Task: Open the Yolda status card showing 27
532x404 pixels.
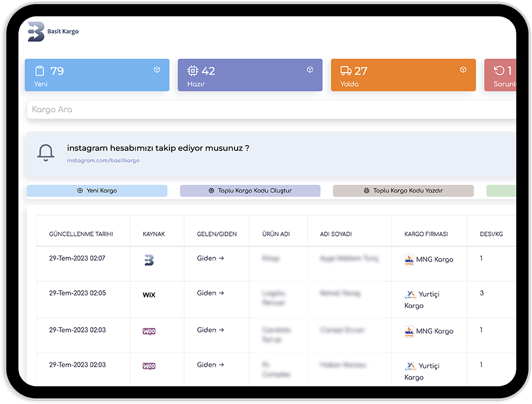Action: [403, 75]
